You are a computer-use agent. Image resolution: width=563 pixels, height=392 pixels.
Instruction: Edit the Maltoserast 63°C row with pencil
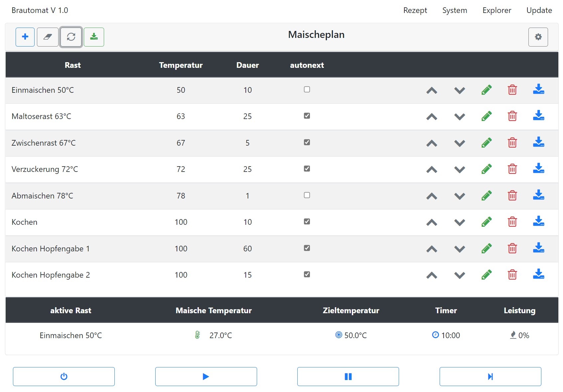click(x=486, y=116)
